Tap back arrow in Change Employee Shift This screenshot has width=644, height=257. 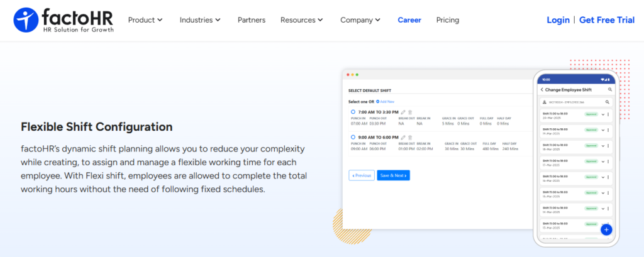click(541, 89)
